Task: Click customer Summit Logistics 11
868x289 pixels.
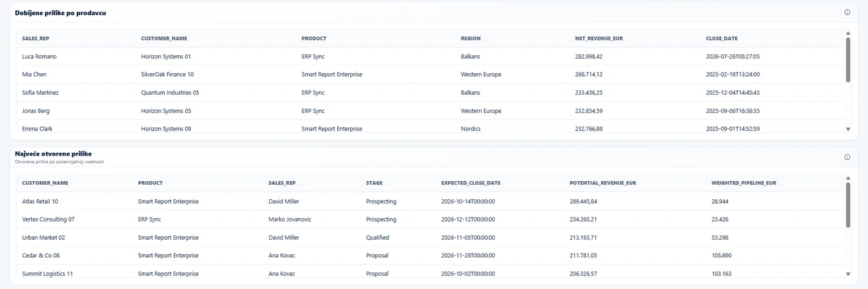Action: (x=47, y=274)
